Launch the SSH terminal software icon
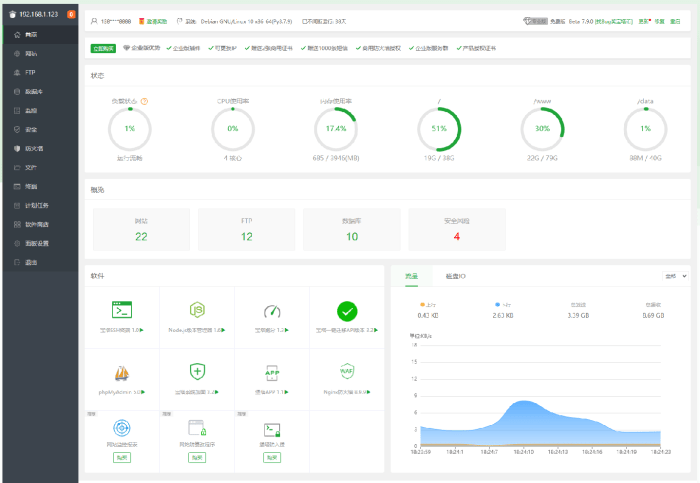 click(122, 310)
